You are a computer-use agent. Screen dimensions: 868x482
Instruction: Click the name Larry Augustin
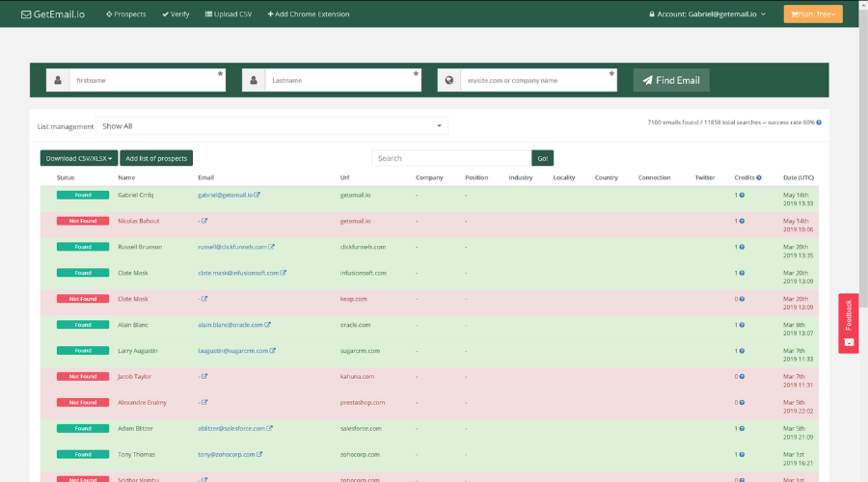(138, 351)
